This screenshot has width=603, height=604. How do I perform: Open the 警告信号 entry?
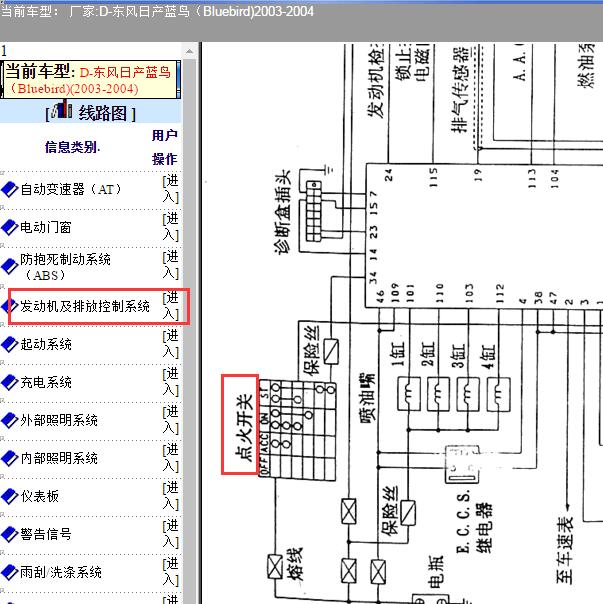click(x=46, y=534)
